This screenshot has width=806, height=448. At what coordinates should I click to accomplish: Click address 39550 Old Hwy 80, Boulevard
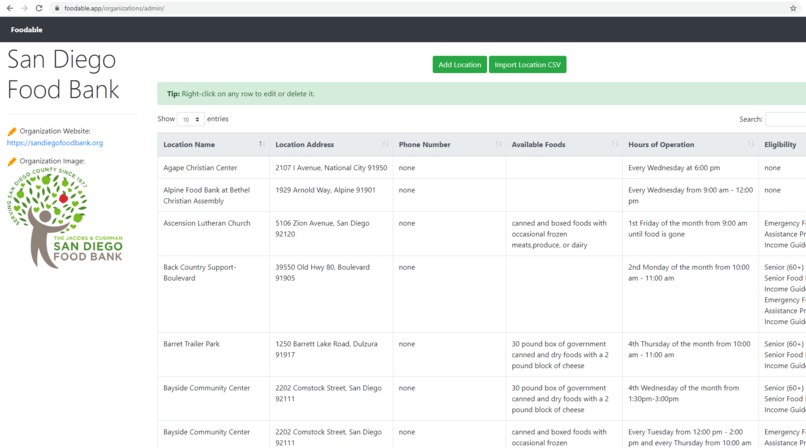pyautogui.click(x=322, y=272)
